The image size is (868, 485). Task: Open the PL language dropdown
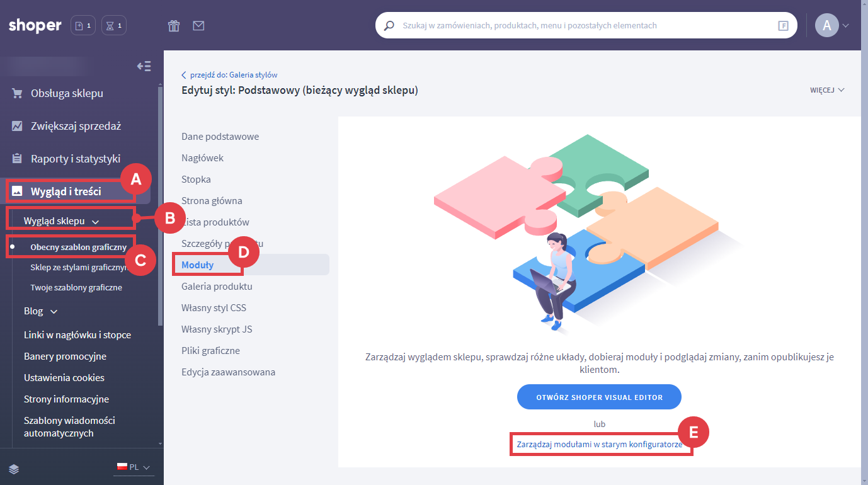click(x=134, y=467)
